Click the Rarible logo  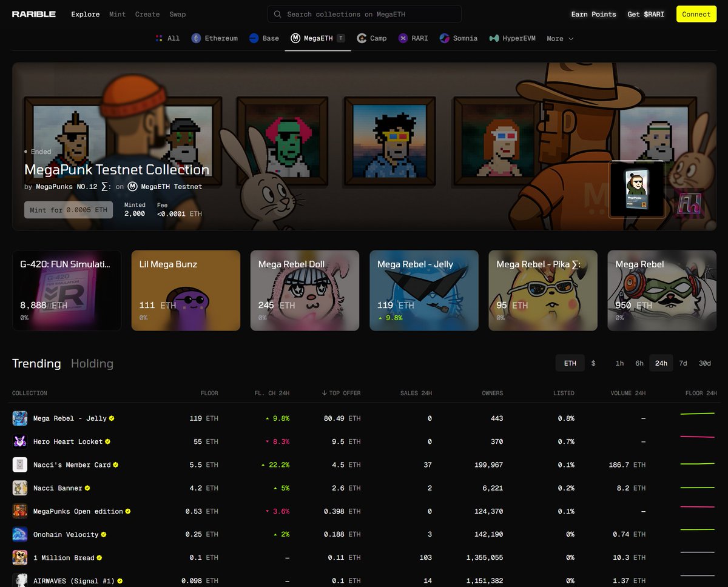pyautogui.click(x=34, y=14)
